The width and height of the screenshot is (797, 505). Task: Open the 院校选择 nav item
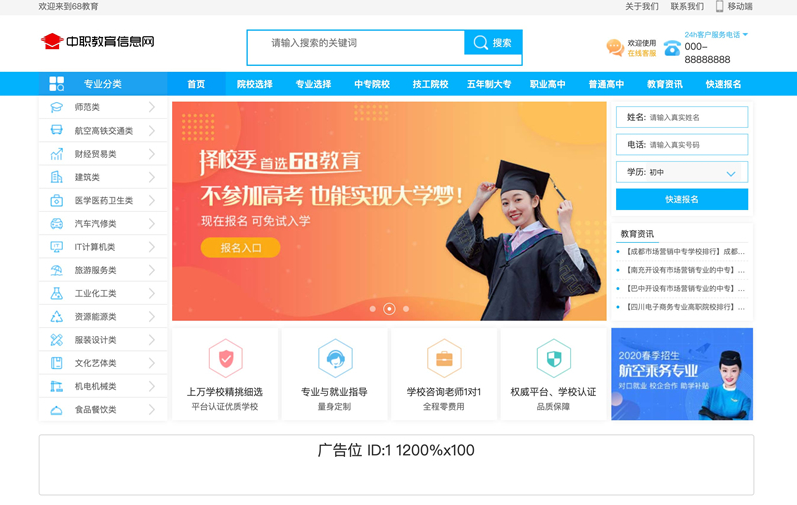tap(255, 84)
